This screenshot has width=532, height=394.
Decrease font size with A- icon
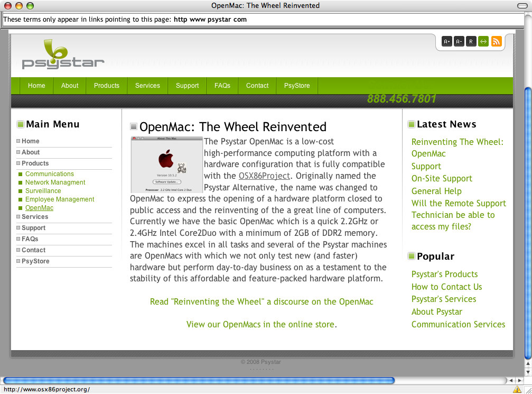click(459, 41)
